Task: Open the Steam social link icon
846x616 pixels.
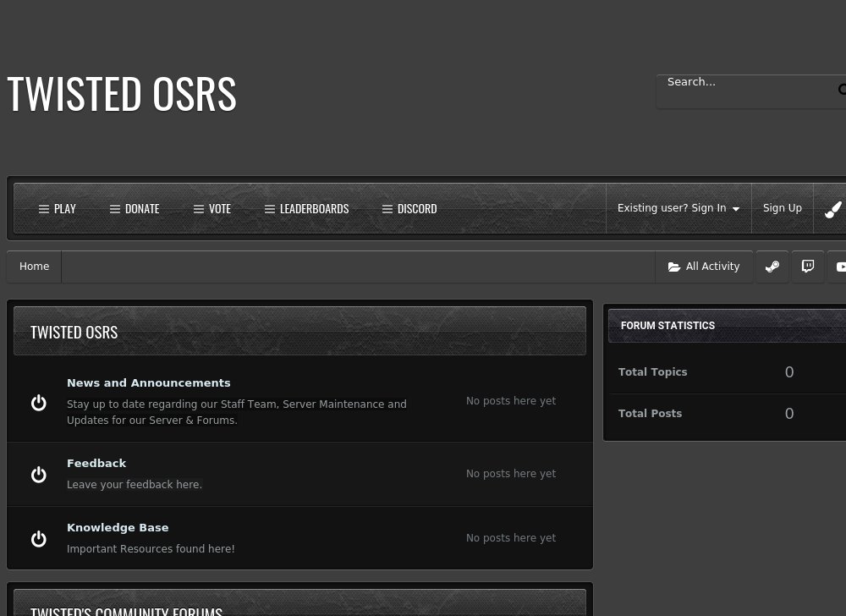Action: 772,267
